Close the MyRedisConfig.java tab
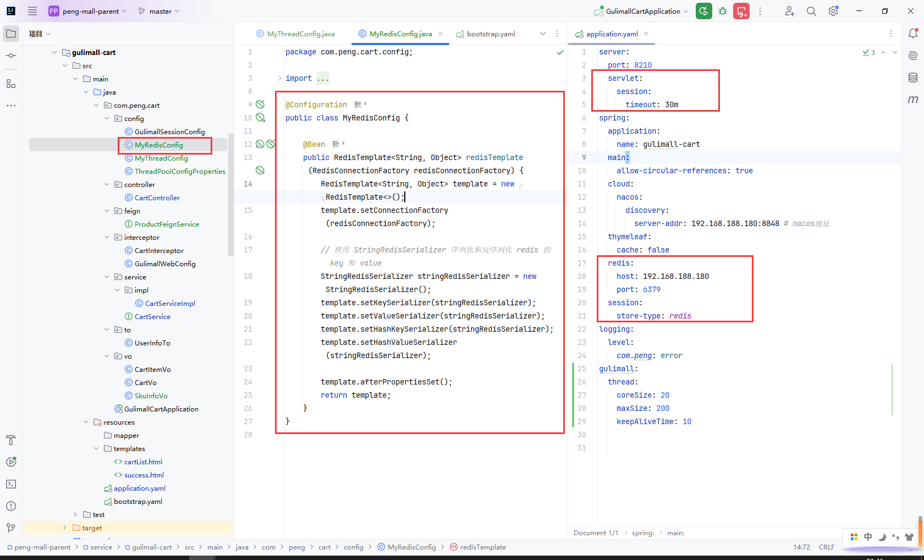 [x=441, y=34]
